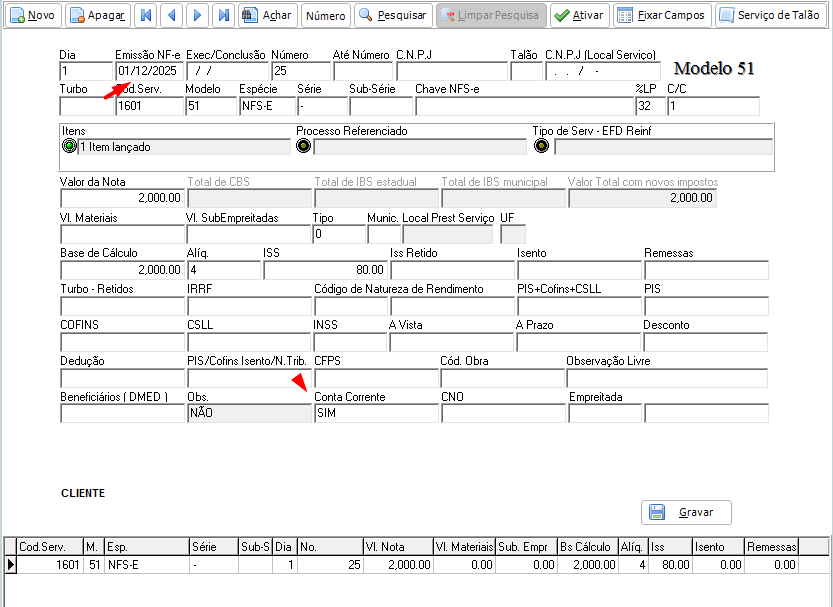
Task: Open Fixar Campos from toolbar
Action: pos(661,15)
